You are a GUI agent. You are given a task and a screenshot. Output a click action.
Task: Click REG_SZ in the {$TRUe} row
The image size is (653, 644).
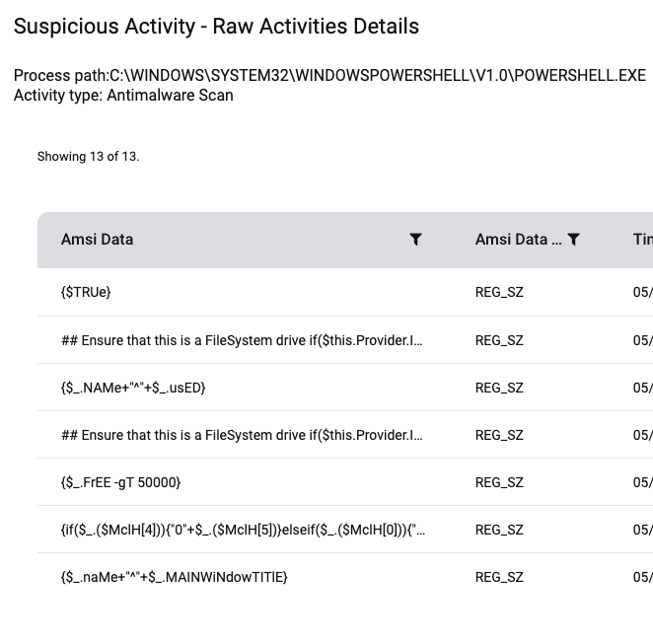coord(499,292)
